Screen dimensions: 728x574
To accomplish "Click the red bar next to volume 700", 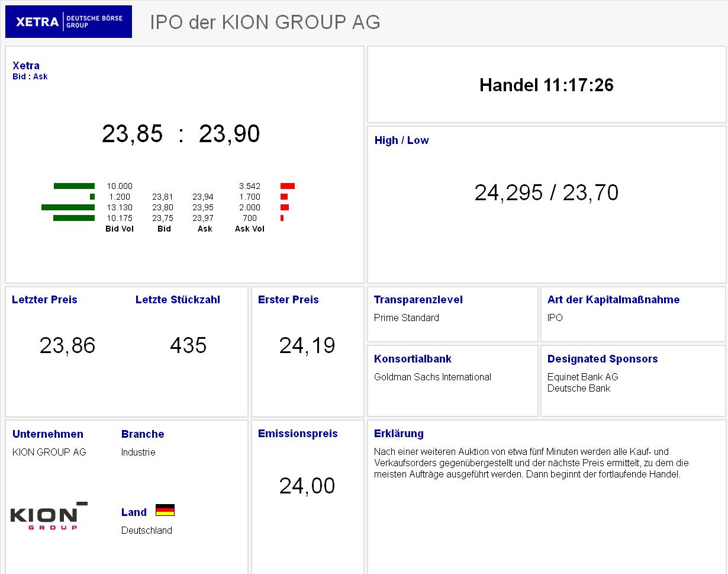I will pos(283,218).
